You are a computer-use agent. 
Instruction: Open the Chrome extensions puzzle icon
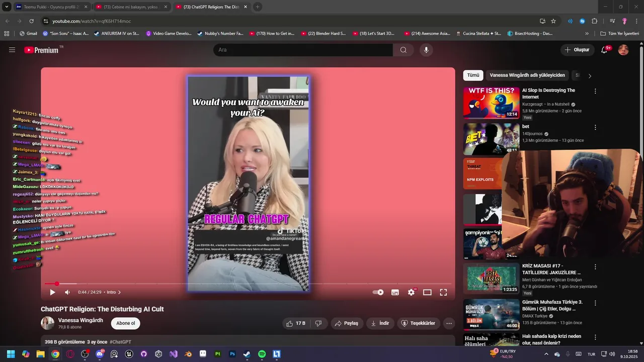click(594, 21)
